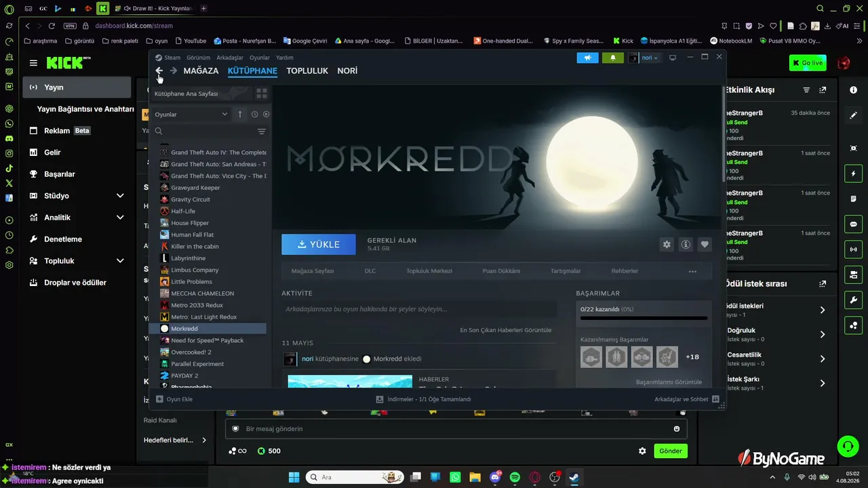Open emoji picker in Kick chat

click(676, 428)
